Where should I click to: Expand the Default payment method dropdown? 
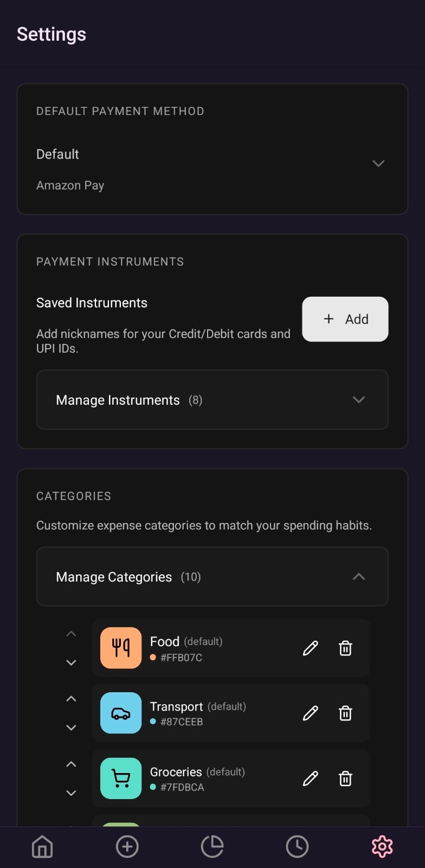pyautogui.click(x=378, y=163)
